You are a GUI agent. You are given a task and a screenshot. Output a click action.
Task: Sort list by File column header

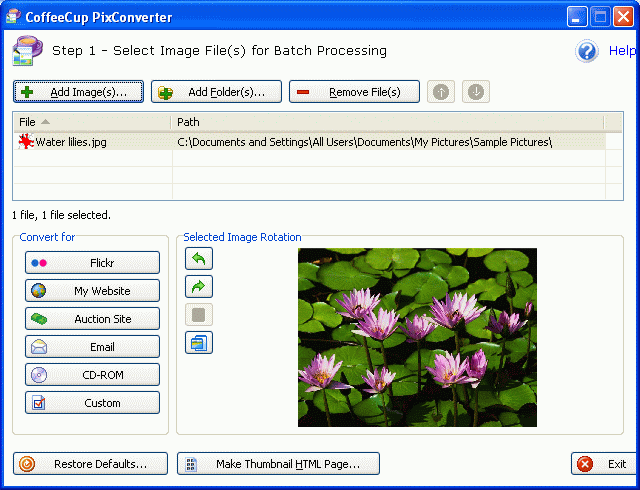tap(90, 122)
